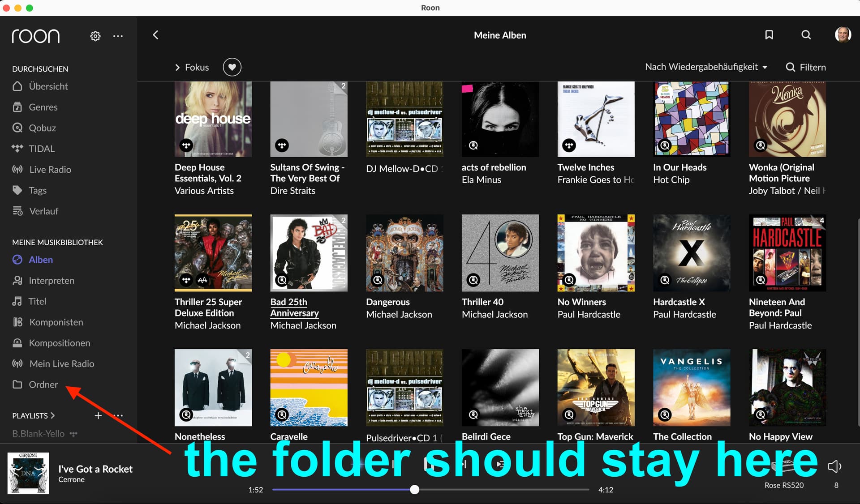Expand the Fokus filter panel
Viewport: 860px width, 504px height.
(192, 67)
